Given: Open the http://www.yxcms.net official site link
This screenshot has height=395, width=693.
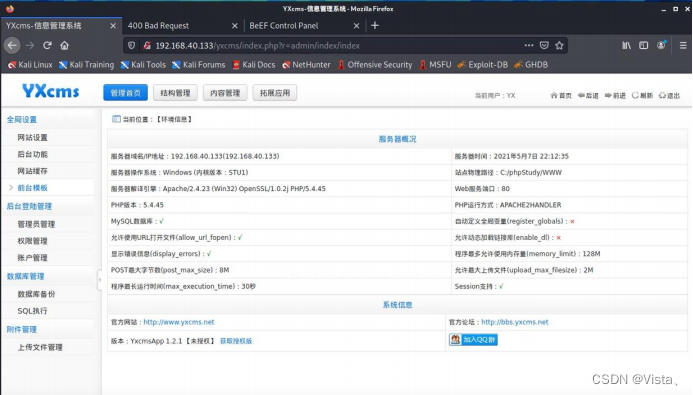Looking at the screenshot, I should [x=179, y=322].
